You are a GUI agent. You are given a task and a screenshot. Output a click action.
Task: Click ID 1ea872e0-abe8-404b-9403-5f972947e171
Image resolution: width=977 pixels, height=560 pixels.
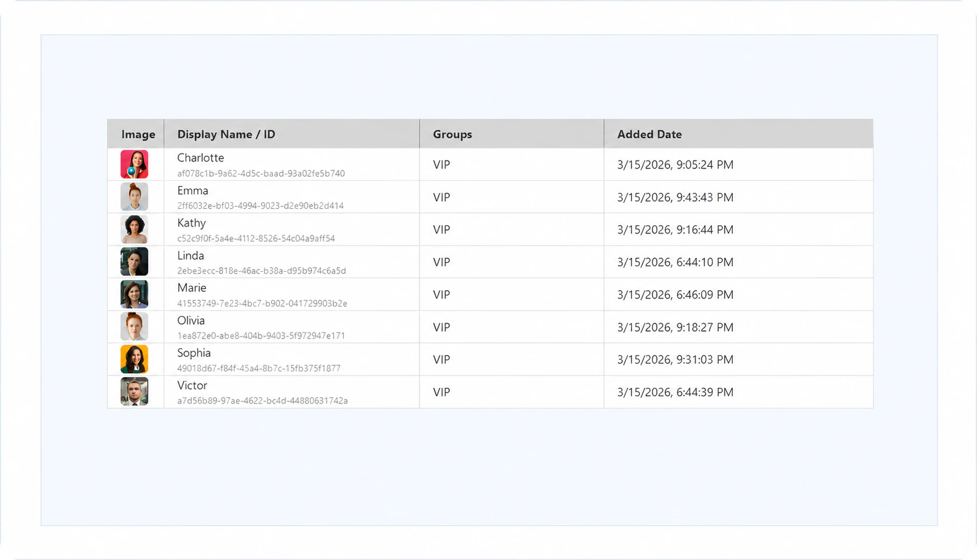pyautogui.click(x=261, y=335)
